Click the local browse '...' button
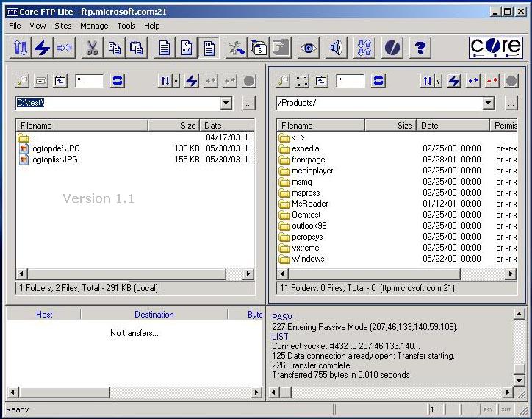Viewport: 532px width, 419px height. tap(248, 103)
